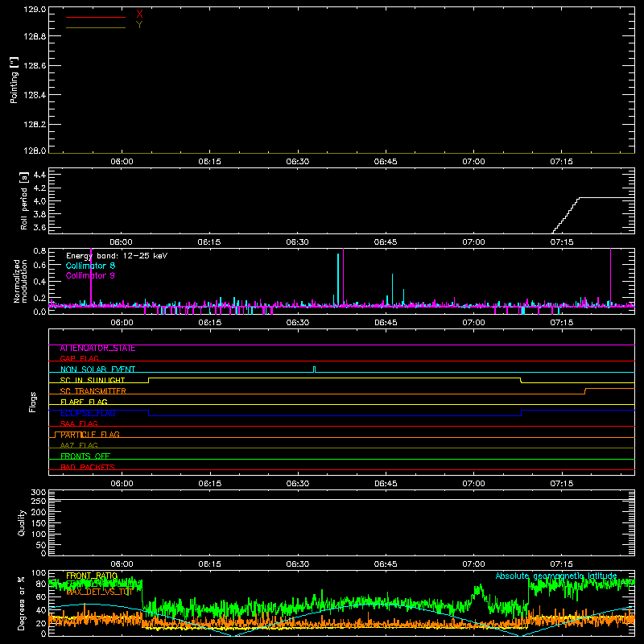The image size is (644, 644).
Task: Click the NON_SOLAR_EVENT flag label
Action: coord(97,369)
